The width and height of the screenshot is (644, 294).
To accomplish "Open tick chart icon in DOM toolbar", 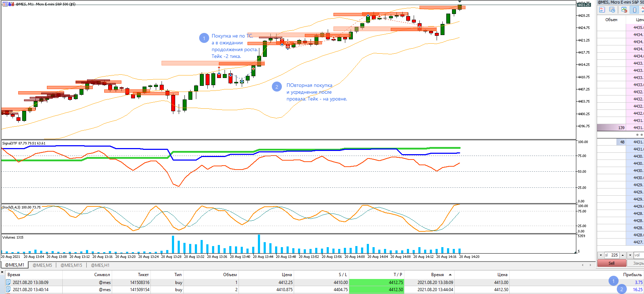I will click(602, 10).
